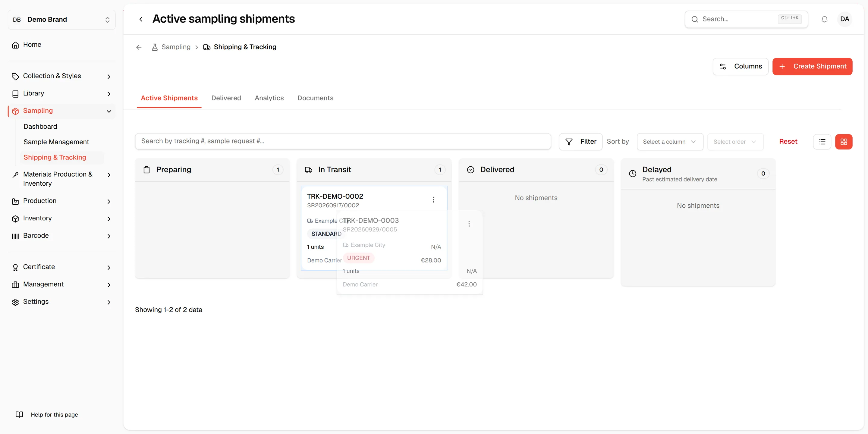This screenshot has width=868, height=434.
Task: Collapse the Sampling sidebar section
Action: (61, 111)
